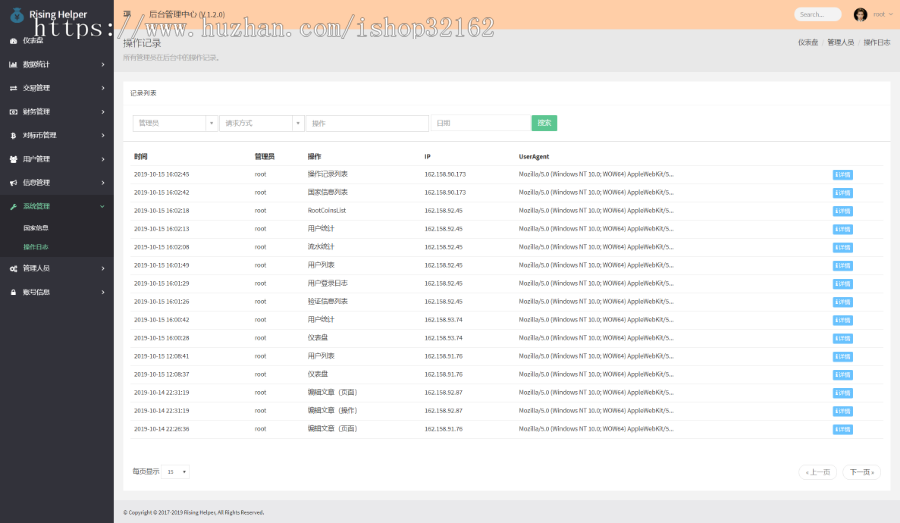Image resolution: width=900 pixels, height=523 pixels.
Task: Click the 用户管理 users icon
Action: [x=13, y=159]
